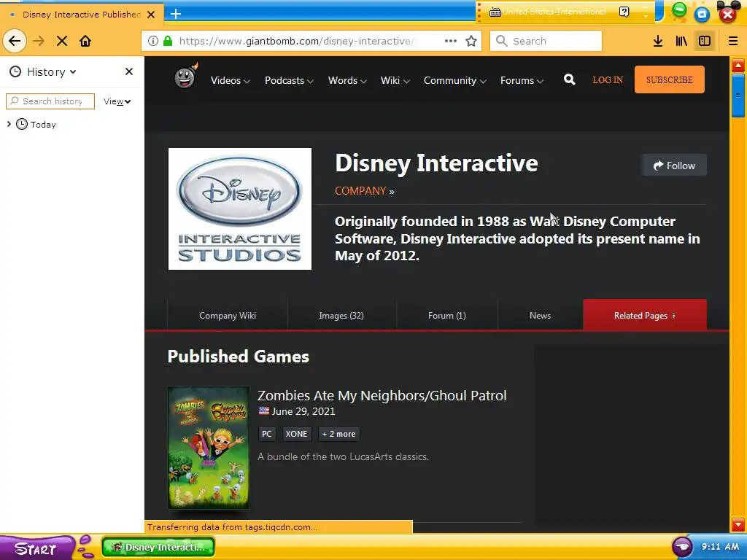Image resolution: width=747 pixels, height=560 pixels.
Task: Close the History sidebar
Action: (128, 71)
